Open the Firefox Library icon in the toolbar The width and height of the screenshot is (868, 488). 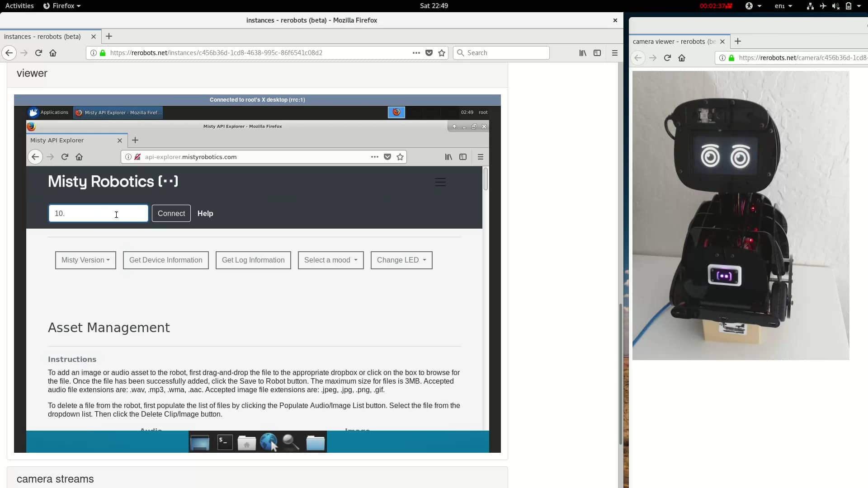583,53
